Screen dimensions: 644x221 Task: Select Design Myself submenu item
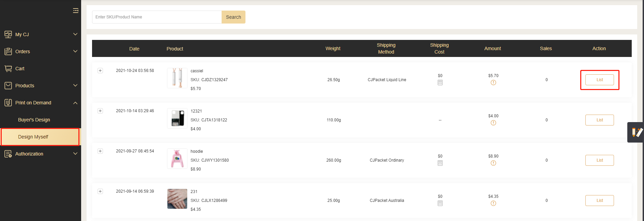tap(33, 137)
